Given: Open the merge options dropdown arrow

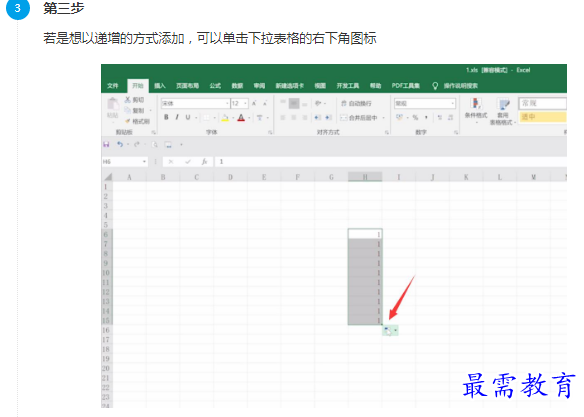Looking at the screenshot, I should click(383, 118).
